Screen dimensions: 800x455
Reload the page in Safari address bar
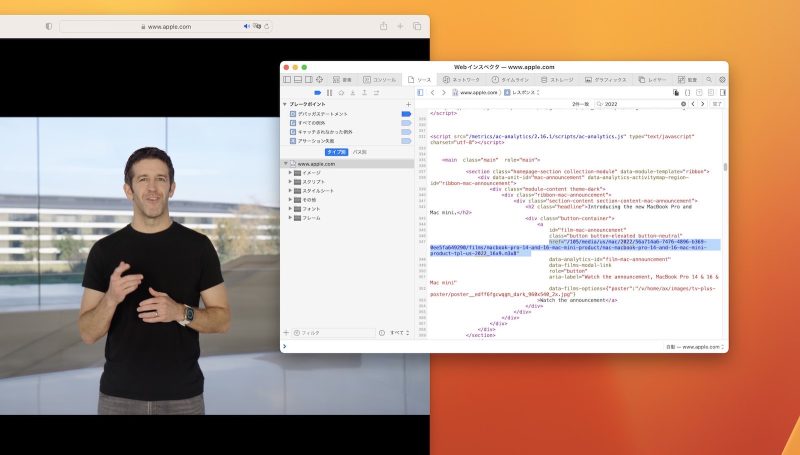(x=268, y=26)
